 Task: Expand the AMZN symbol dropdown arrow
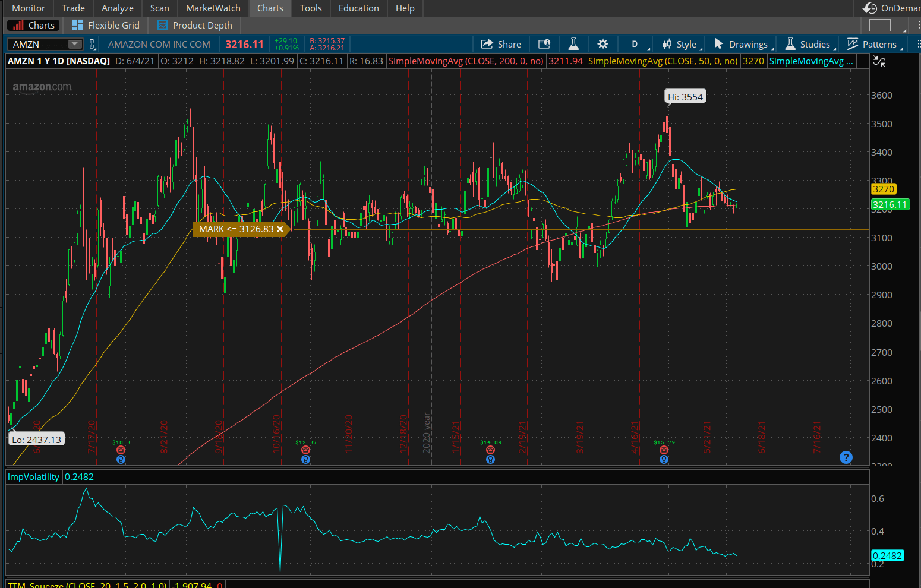pyautogui.click(x=74, y=44)
